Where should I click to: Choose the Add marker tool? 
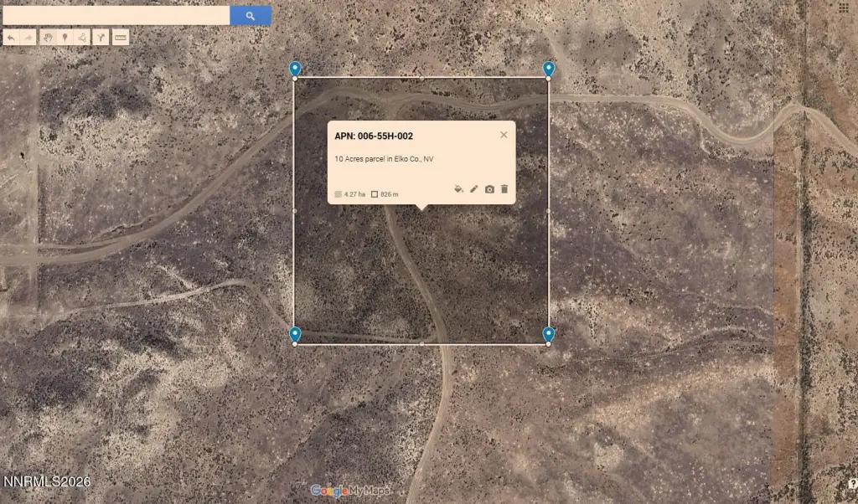(x=65, y=38)
